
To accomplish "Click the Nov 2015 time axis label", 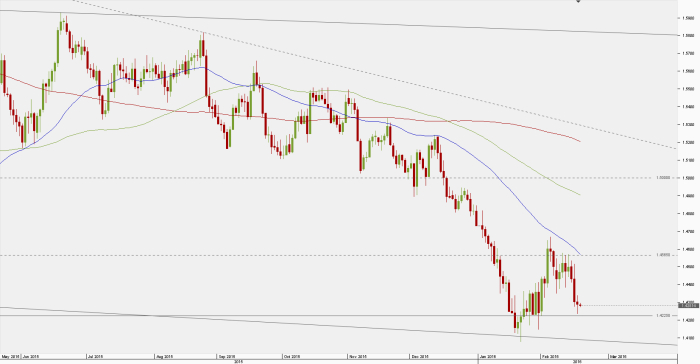I will coord(358,357).
